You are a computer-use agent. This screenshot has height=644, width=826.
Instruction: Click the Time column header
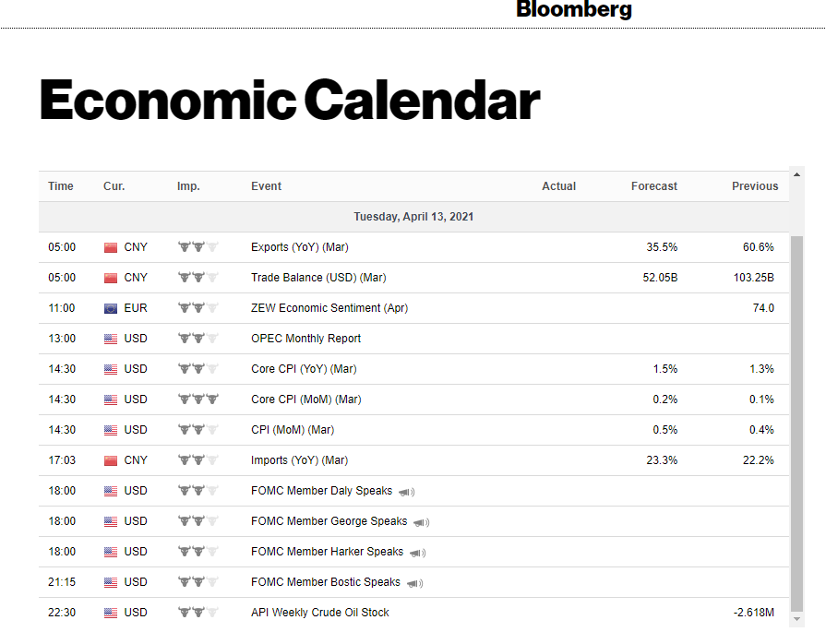point(61,186)
